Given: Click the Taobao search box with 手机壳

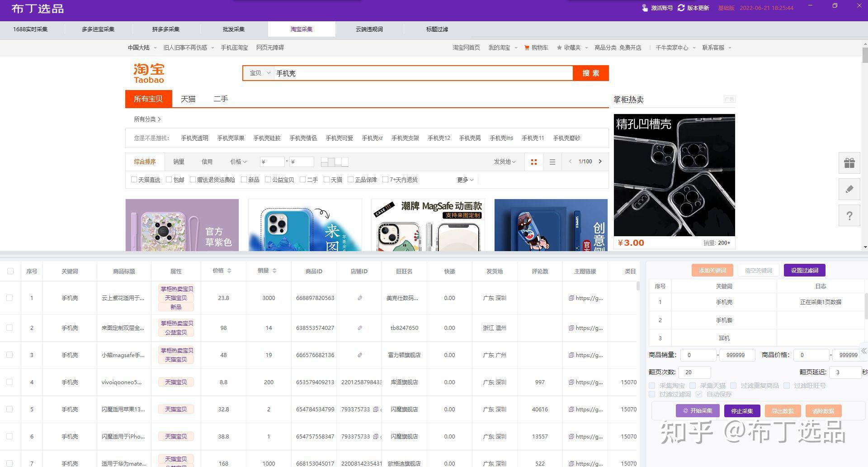Looking at the screenshot, I should coord(423,73).
